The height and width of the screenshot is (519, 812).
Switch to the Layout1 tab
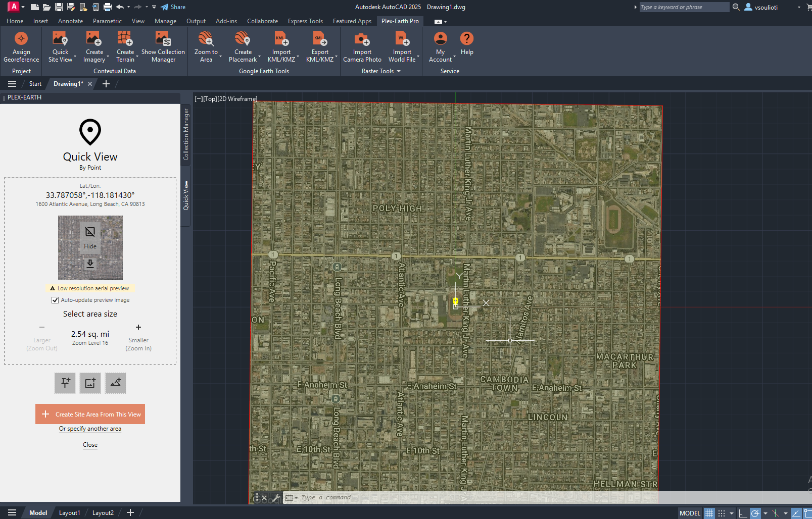coord(69,513)
